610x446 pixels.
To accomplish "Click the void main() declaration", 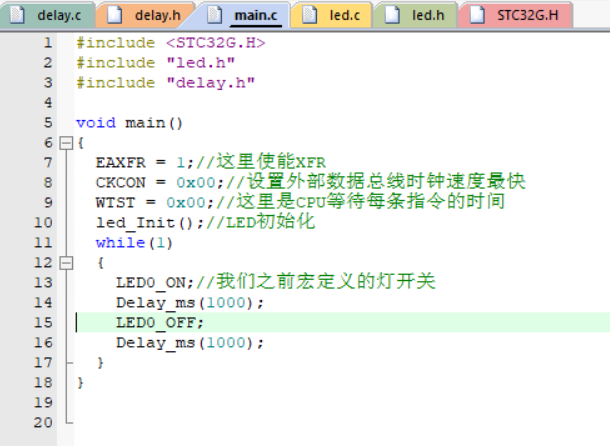I will click(129, 123).
